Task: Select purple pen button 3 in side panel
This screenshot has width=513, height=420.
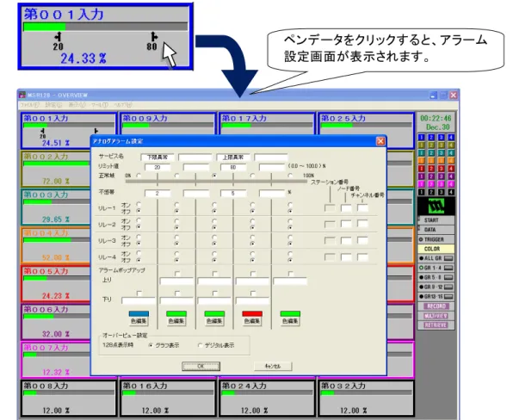Action: coord(441,176)
